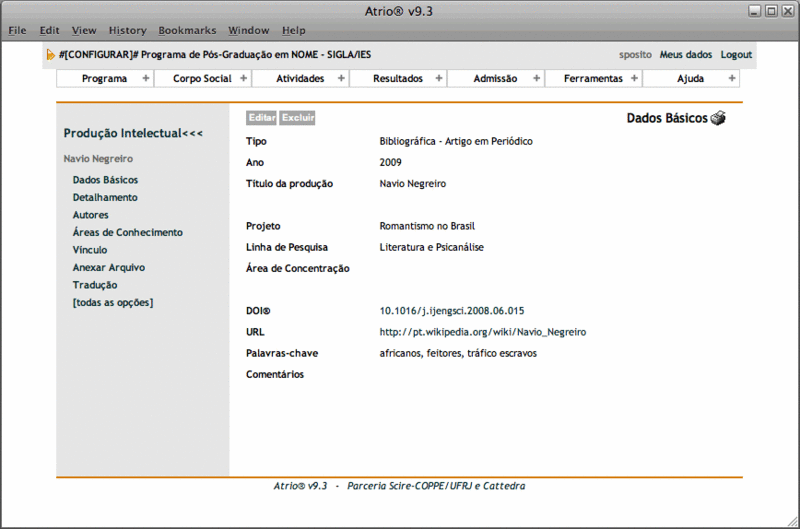Open the Bookmarks menu
Screen dimensions: 800x529
point(187,31)
